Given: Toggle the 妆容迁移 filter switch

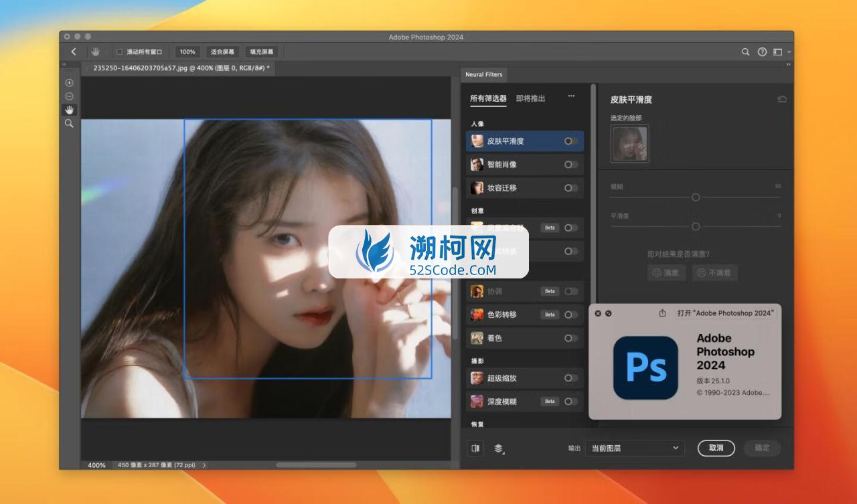Looking at the screenshot, I should [x=570, y=188].
